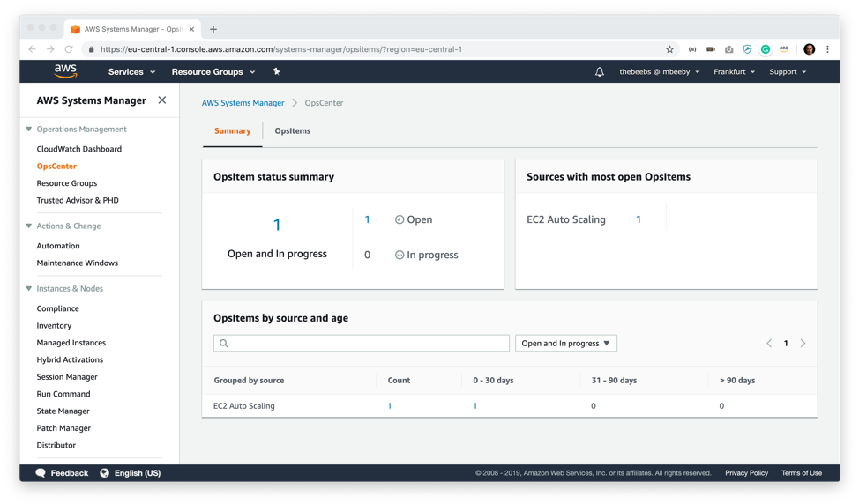Click the camera extension icon

[728, 49]
